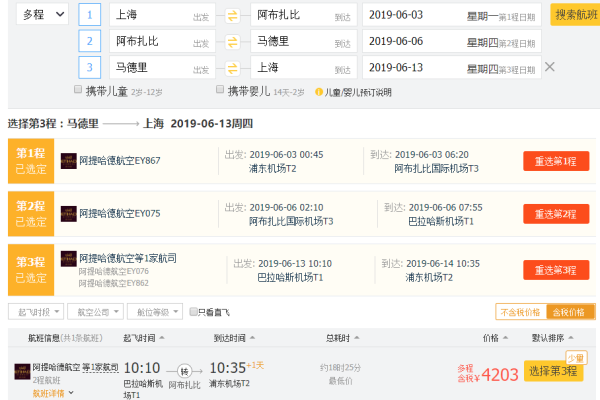Click 阿布扎比 transfer city label
Image resolution: width=600 pixels, height=400 pixels.
point(184,385)
